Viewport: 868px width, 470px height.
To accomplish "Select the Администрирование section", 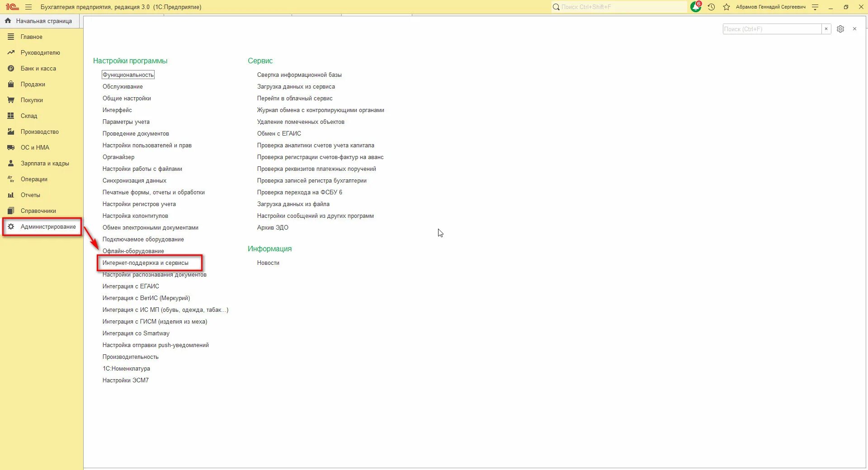I will pos(42,227).
